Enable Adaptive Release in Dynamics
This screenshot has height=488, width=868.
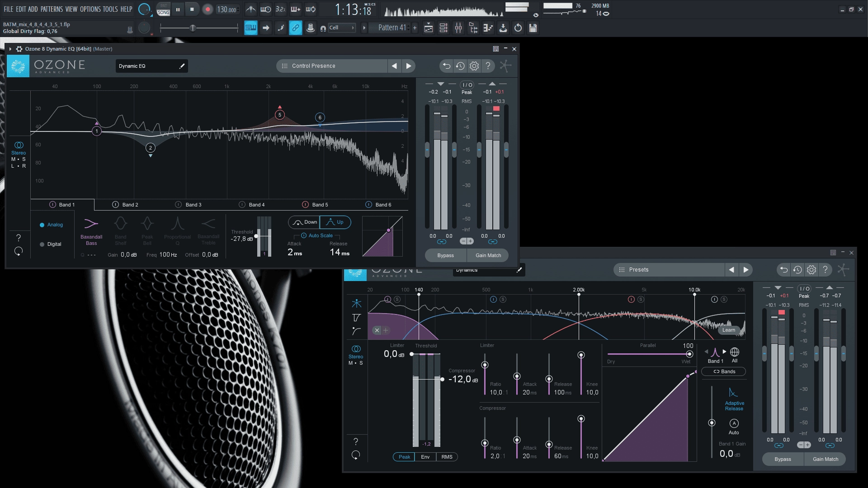tap(734, 399)
